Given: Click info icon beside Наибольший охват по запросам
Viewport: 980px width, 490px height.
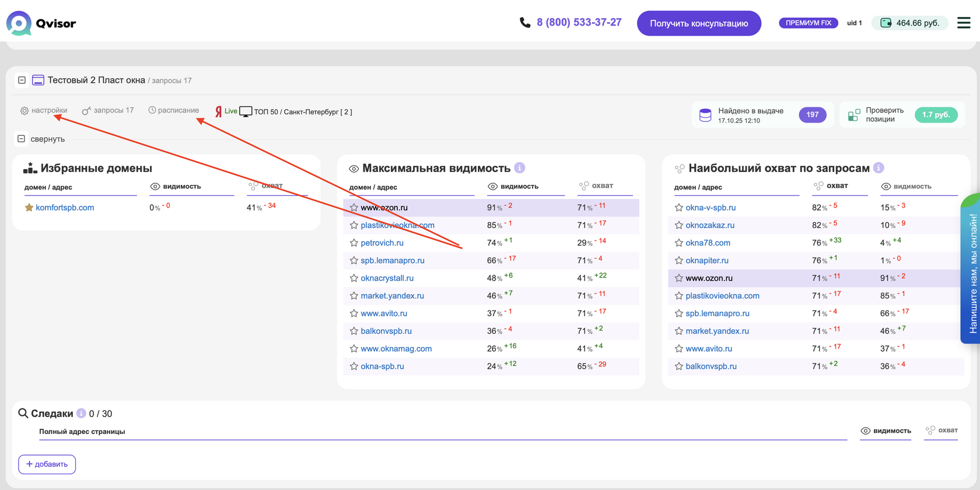Looking at the screenshot, I should click(x=878, y=168).
